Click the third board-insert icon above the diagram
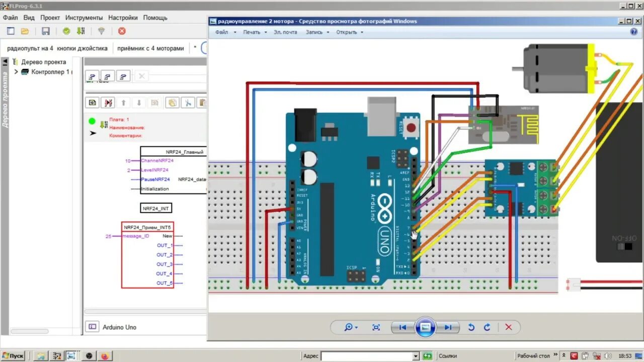 (x=123, y=76)
